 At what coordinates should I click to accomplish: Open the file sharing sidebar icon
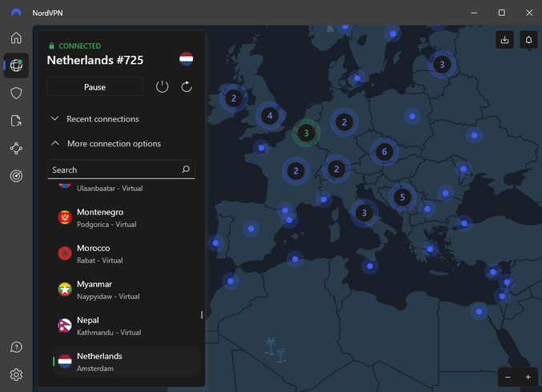pyautogui.click(x=16, y=121)
